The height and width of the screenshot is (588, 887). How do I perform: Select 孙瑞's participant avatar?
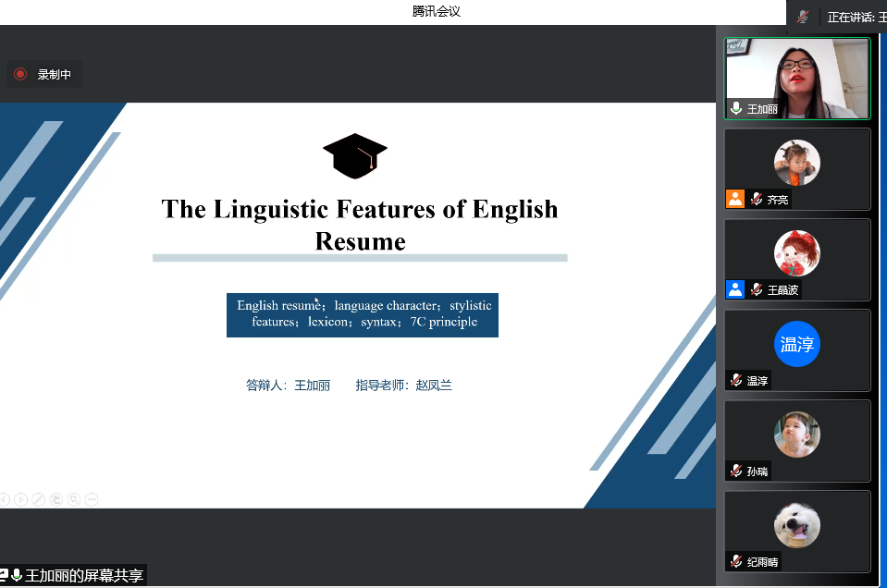(796, 435)
